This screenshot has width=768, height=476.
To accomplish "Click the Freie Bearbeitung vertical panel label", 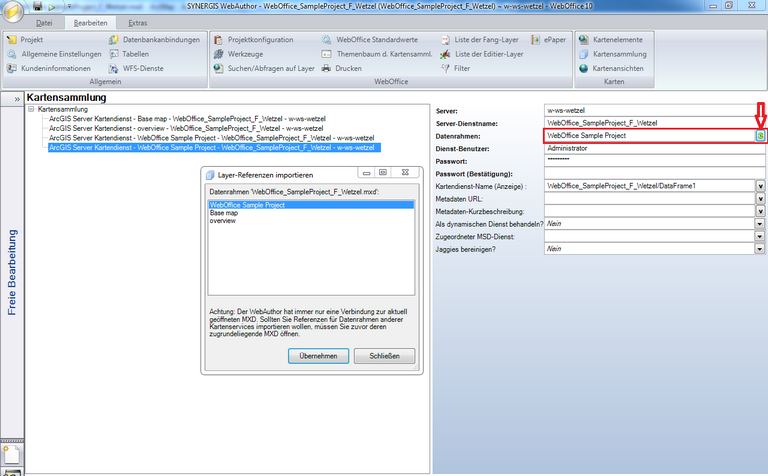I will 12,272.
